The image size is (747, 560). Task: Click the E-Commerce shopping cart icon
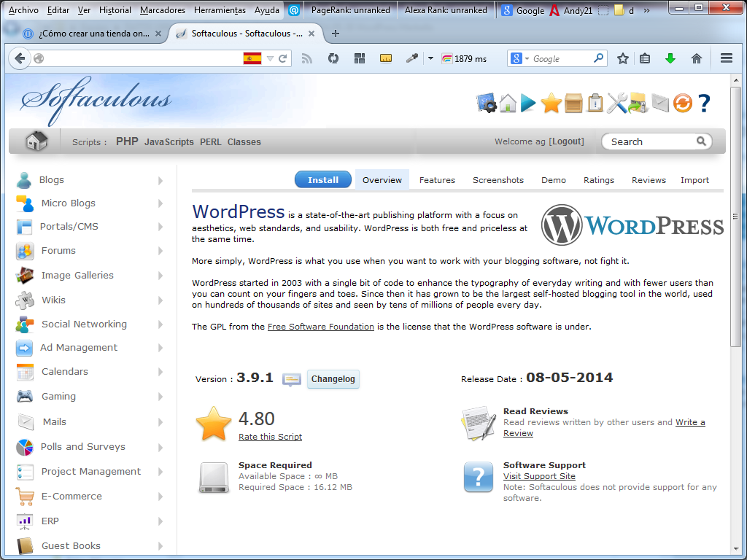25,496
